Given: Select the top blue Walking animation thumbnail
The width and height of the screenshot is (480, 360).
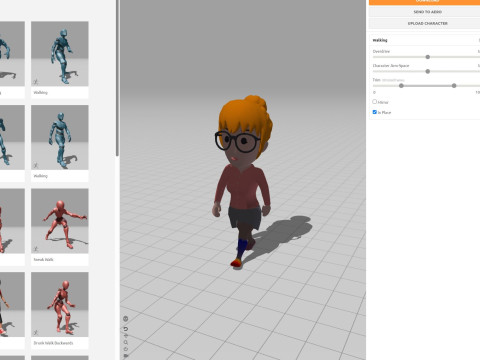Looking at the screenshot, I should (x=60, y=54).
